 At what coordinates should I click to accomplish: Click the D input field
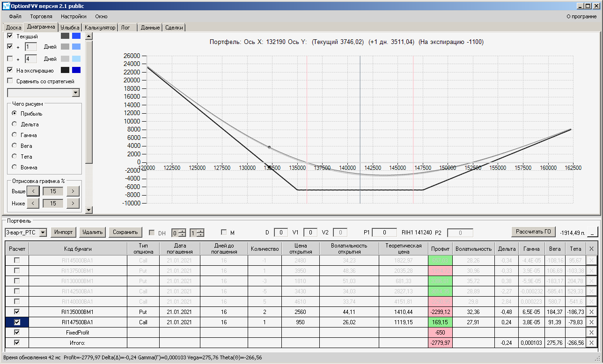tap(281, 232)
